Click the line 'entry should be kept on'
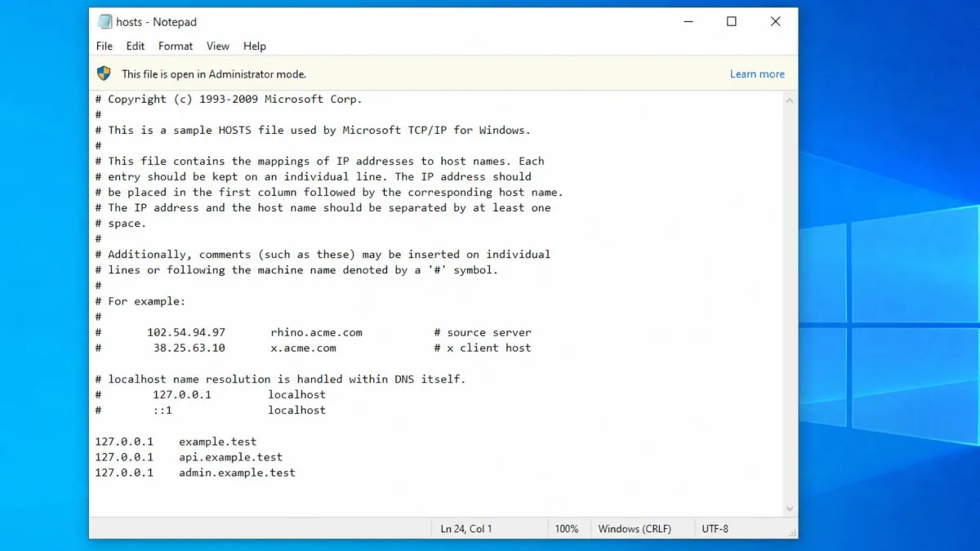The image size is (980, 551). (313, 177)
